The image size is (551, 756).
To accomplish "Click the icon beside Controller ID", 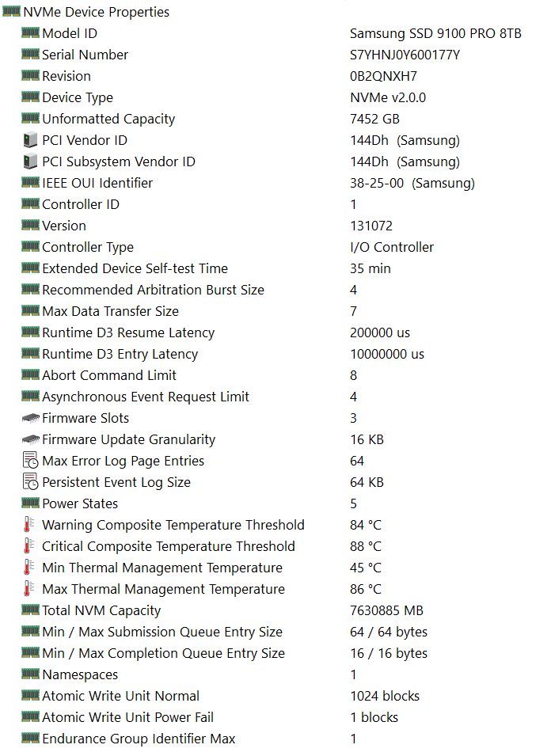I will point(30,204).
